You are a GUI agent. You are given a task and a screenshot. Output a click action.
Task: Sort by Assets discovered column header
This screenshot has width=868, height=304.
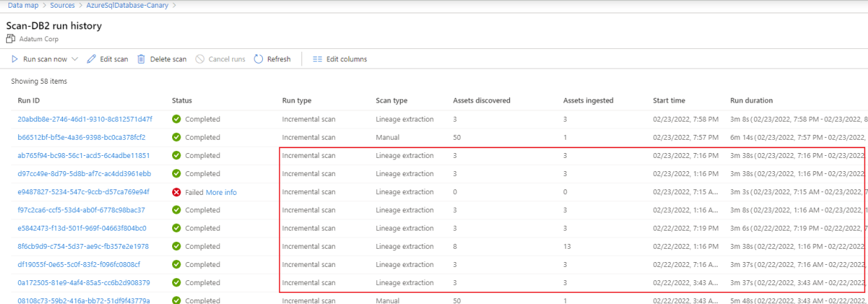[482, 101]
